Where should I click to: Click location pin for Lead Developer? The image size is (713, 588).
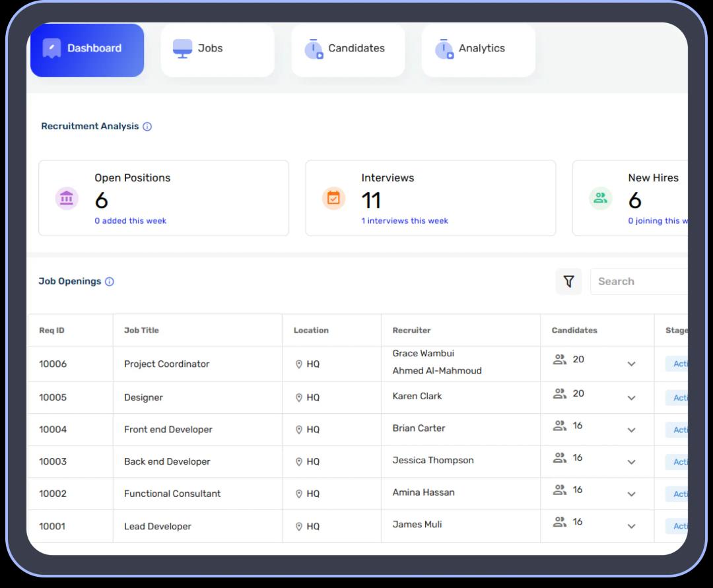[299, 527]
